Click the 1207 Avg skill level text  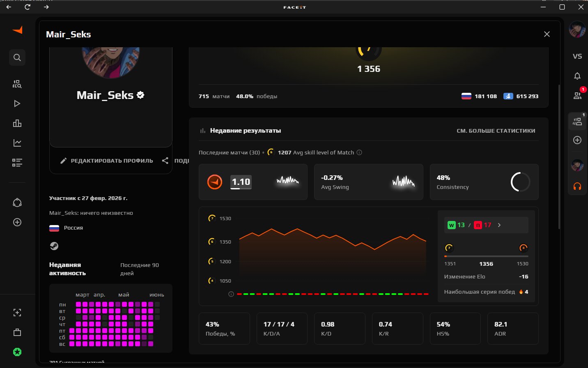[316, 152]
